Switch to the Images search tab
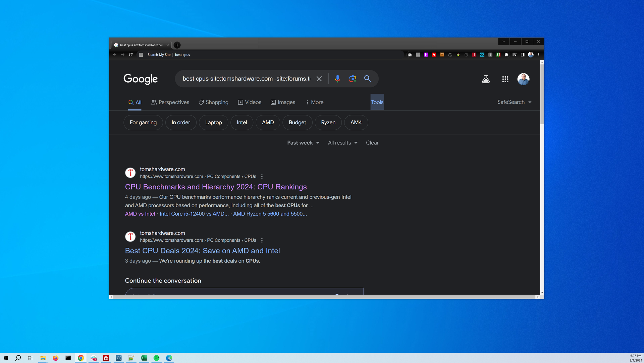This screenshot has height=363, width=644. coord(283,102)
